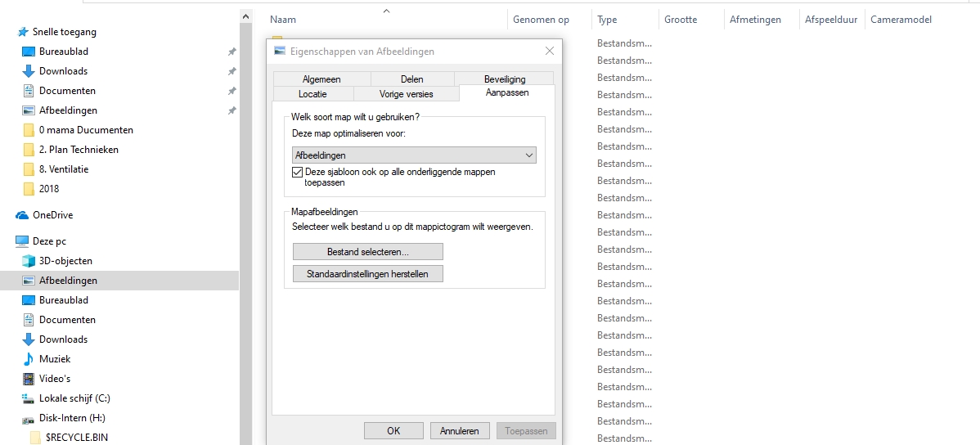Sort files by the Naam column header

pyautogui.click(x=283, y=20)
